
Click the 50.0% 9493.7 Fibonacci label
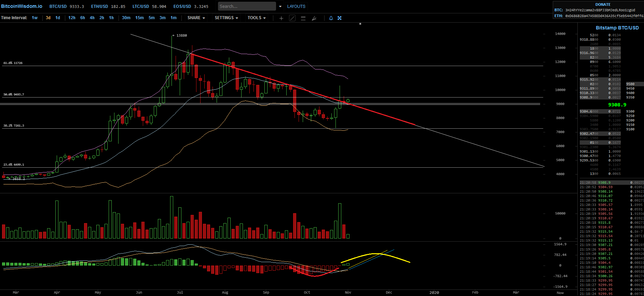[14, 94]
